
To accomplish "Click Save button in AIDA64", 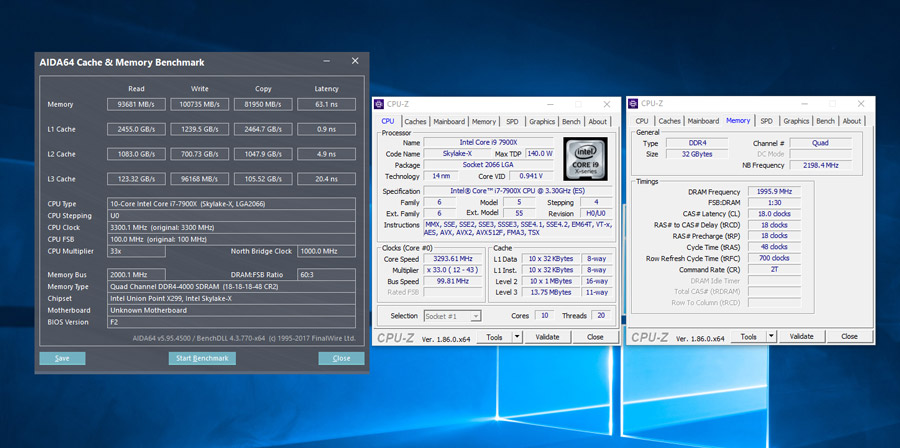I will click(62, 359).
